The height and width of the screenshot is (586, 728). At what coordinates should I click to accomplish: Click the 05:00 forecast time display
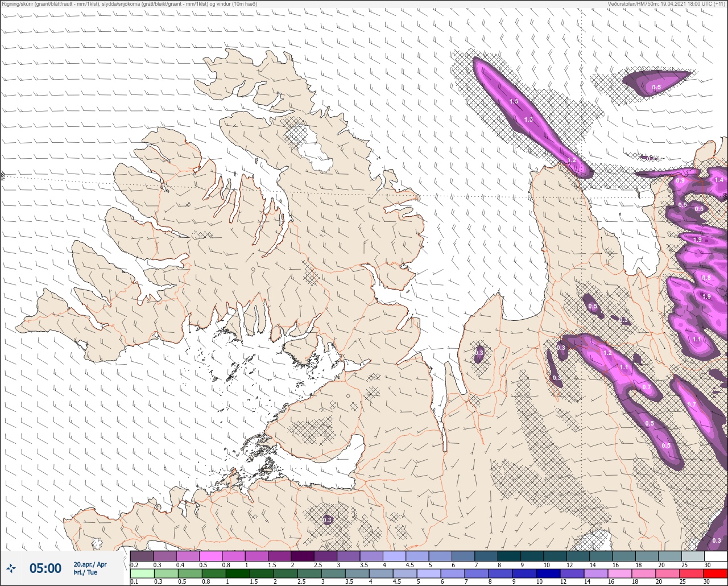[45, 568]
